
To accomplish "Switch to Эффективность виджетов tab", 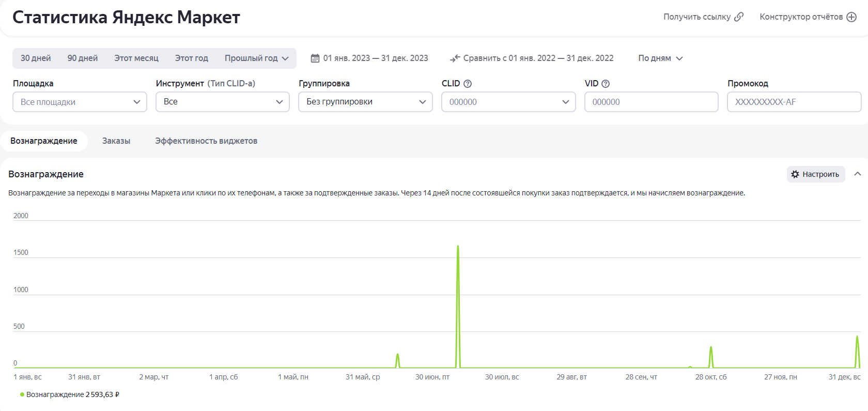I will [206, 141].
